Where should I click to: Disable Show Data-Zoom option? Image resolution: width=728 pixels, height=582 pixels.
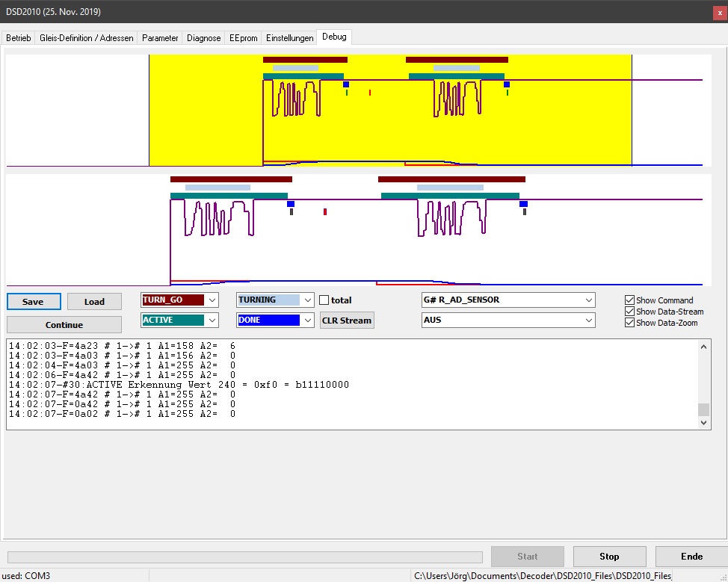coord(629,323)
